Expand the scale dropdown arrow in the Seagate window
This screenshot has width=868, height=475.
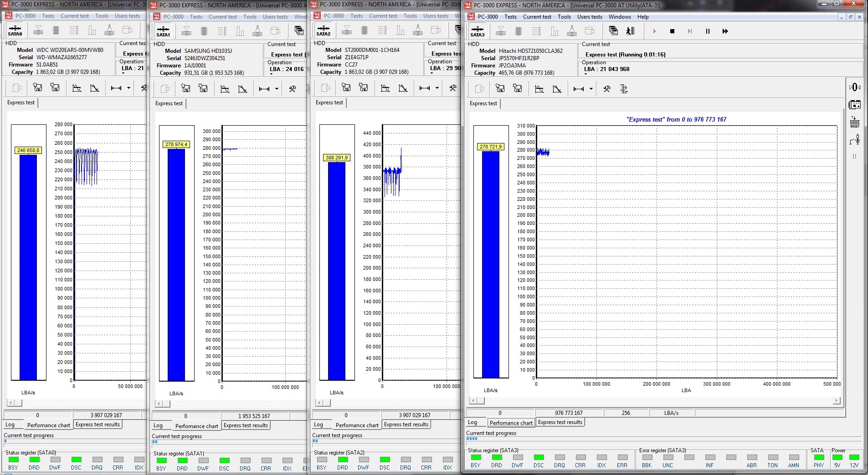pos(437,88)
